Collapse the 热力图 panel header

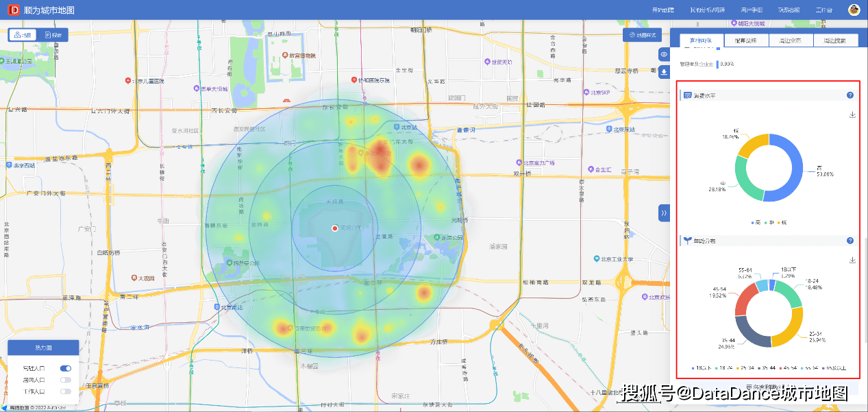(x=43, y=347)
